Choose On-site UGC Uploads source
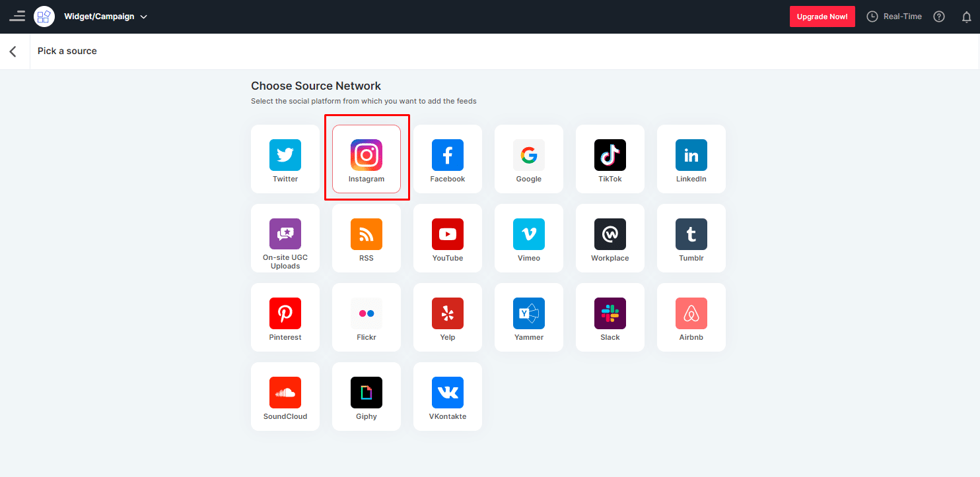This screenshot has height=477, width=980. (x=285, y=238)
